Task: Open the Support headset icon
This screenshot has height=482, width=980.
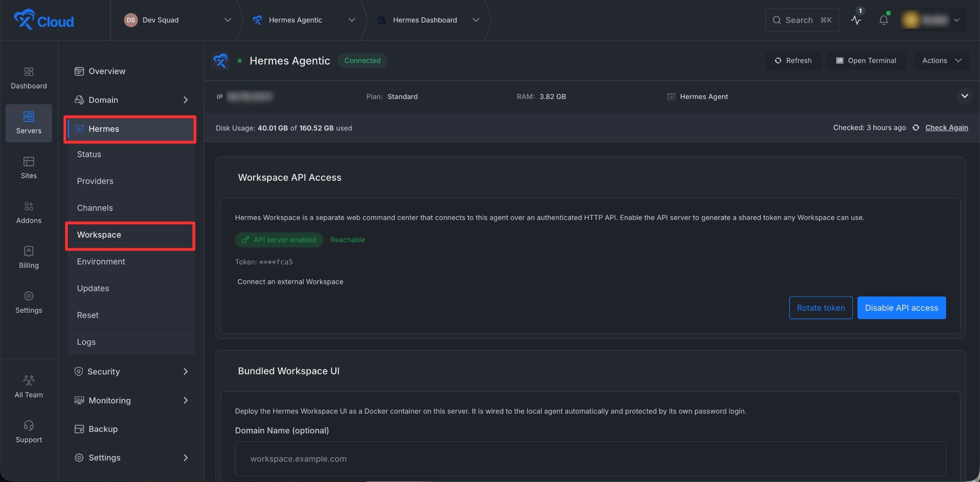Action: pos(29,426)
